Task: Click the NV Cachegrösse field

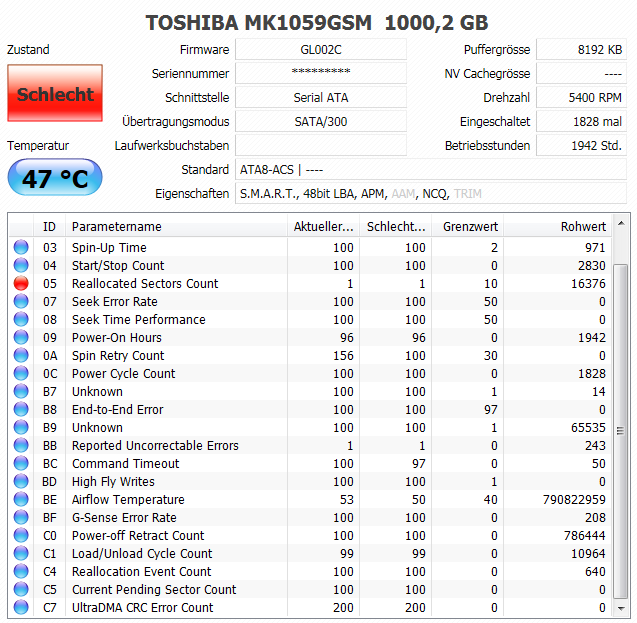Action: [x=581, y=74]
